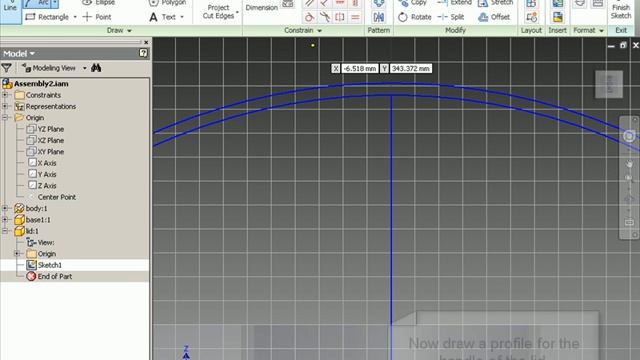Open the browser filter funnel icon
640x360 pixels.
tap(7, 68)
